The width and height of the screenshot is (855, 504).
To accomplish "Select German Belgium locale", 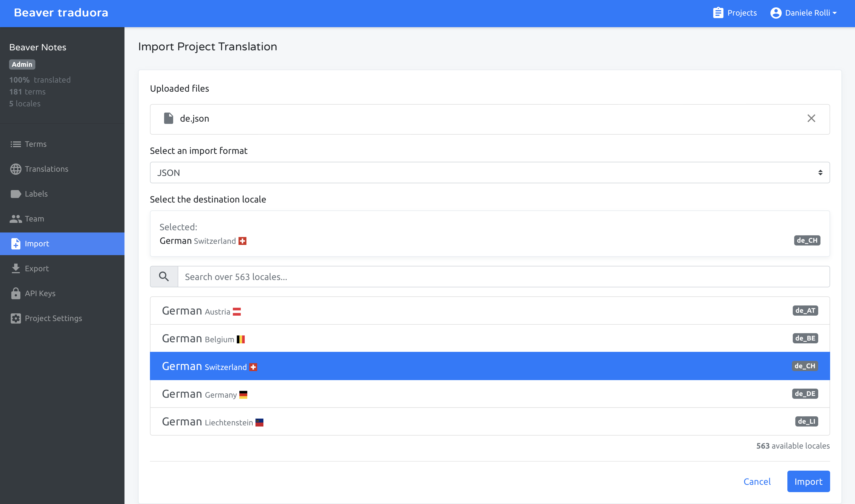I will pyautogui.click(x=490, y=338).
